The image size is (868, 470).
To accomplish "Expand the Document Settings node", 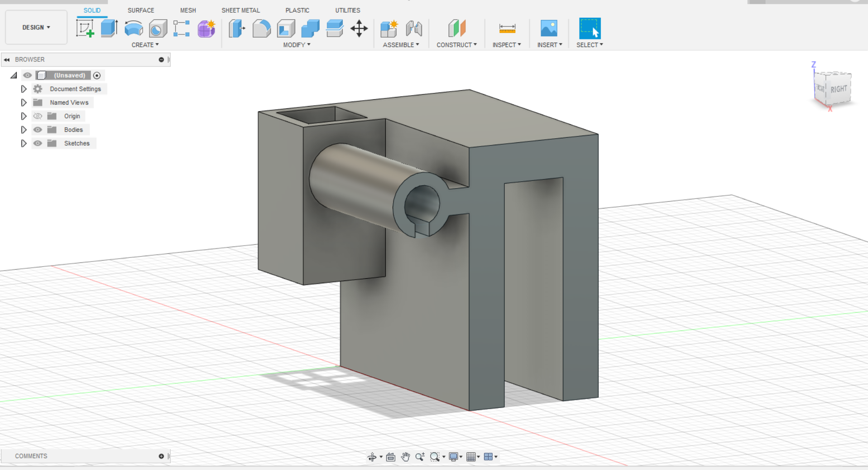I will point(24,89).
